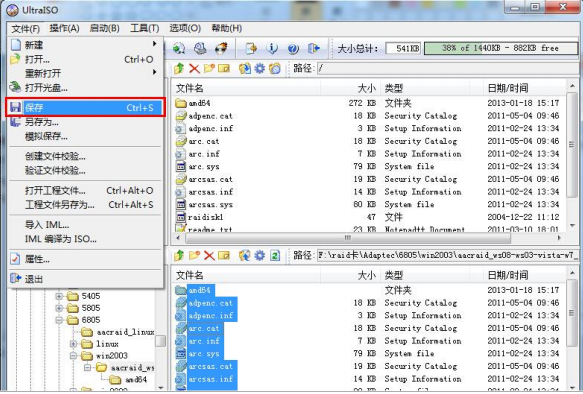
Task: Click the gear properties icon above the image file list
Action: [x=260, y=68]
